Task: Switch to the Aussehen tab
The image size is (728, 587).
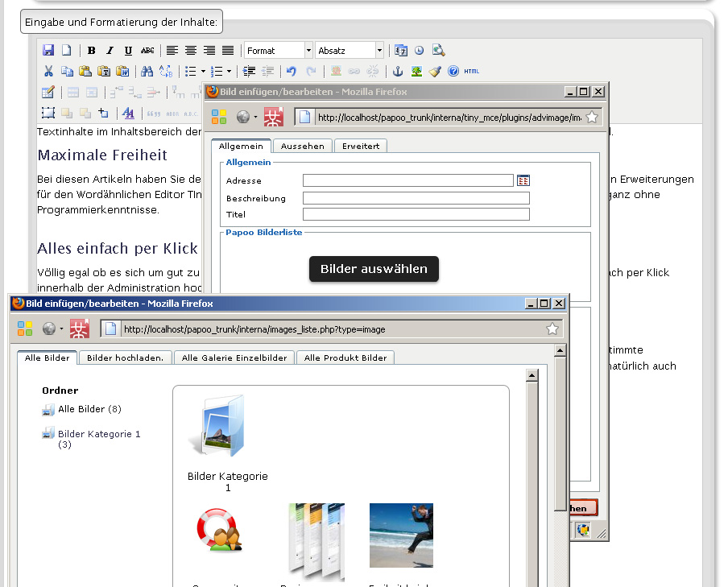Action: (302, 146)
